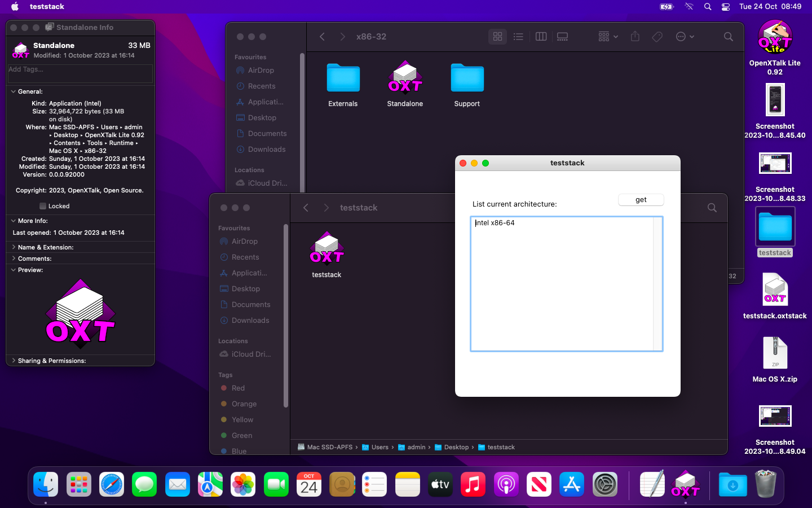Select Downloads in x86-32 window sidebar
The width and height of the screenshot is (812, 508).
(x=267, y=150)
